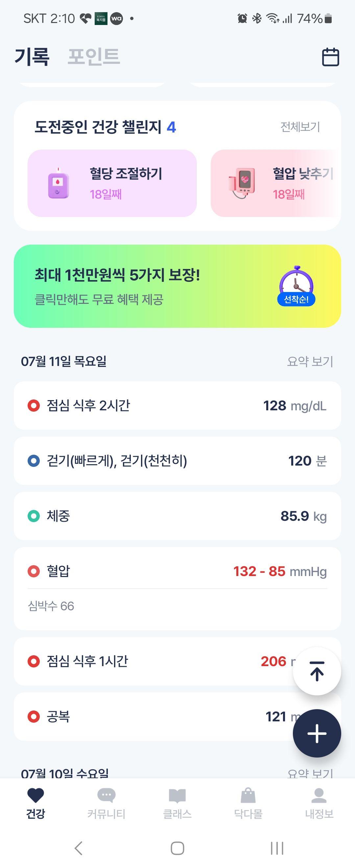Tap the Android back navigation button
This screenshot has height=868, width=355.
coord(78,848)
